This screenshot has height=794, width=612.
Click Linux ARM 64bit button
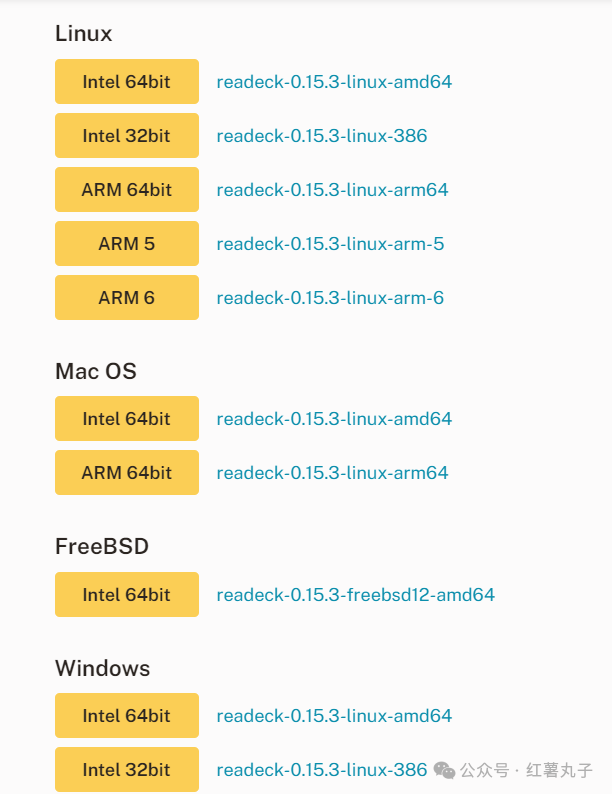(x=127, y=189)
